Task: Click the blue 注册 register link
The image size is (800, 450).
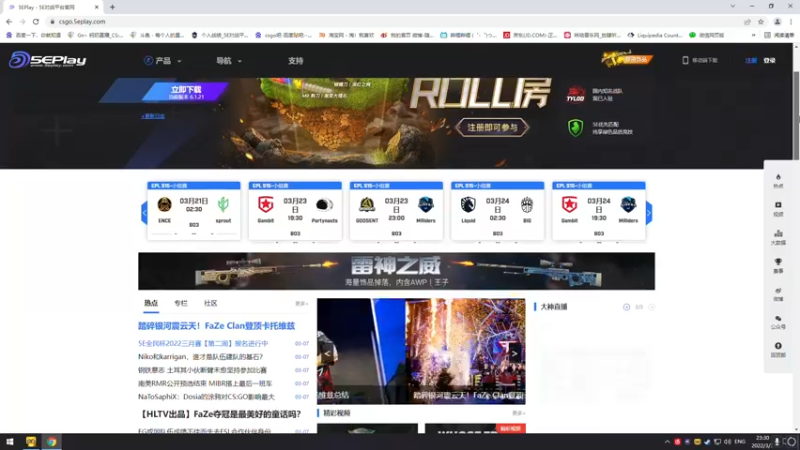Action: 751,60
